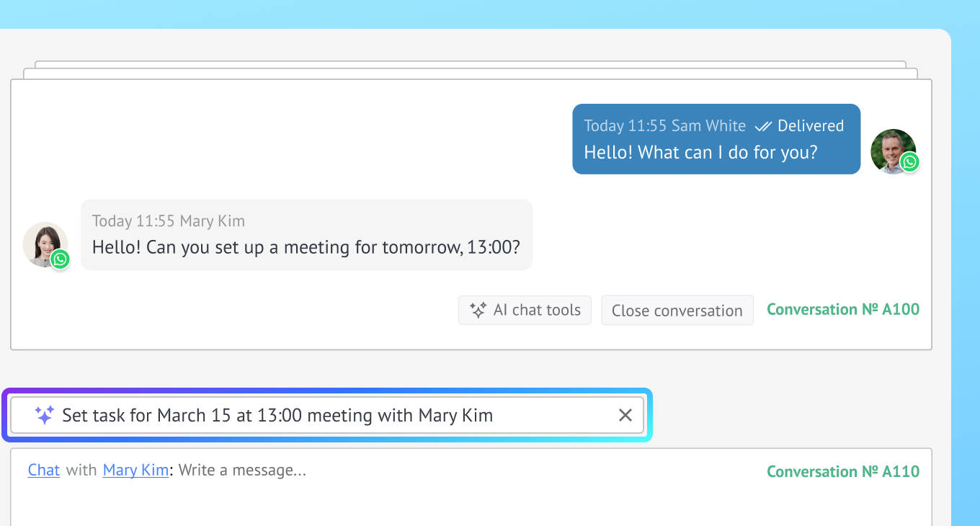Click WhatsApp badge on Mary Kim's avatar
The width and height of the screenshot is (980, 526).
point(61,259)
